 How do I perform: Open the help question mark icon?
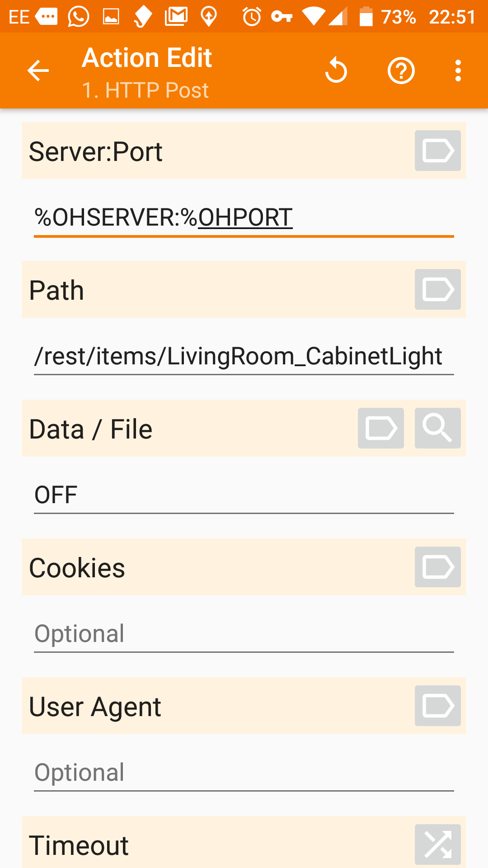click(401, 71)
